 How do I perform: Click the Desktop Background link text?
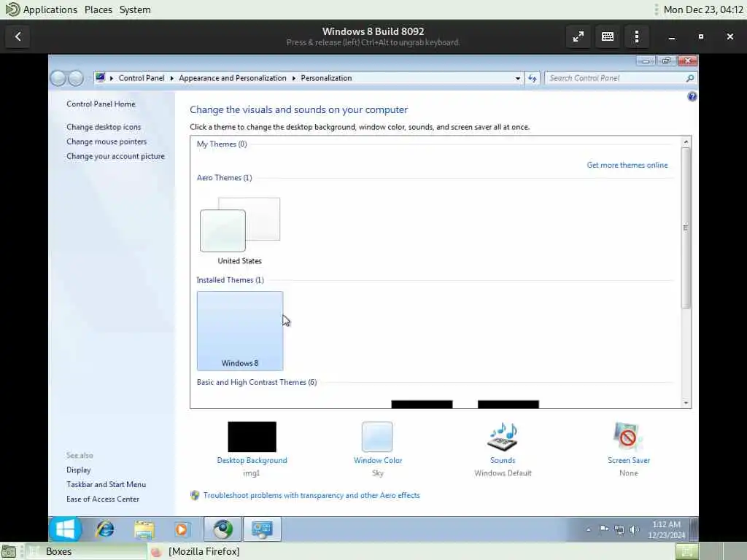(252, 461)
